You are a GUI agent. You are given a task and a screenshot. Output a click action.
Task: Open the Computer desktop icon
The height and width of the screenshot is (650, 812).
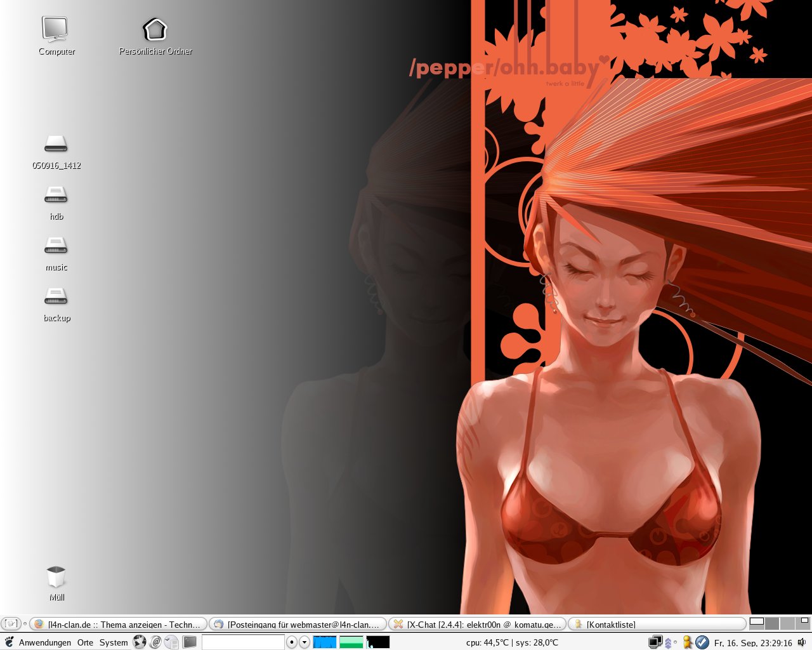pos(56,29)
